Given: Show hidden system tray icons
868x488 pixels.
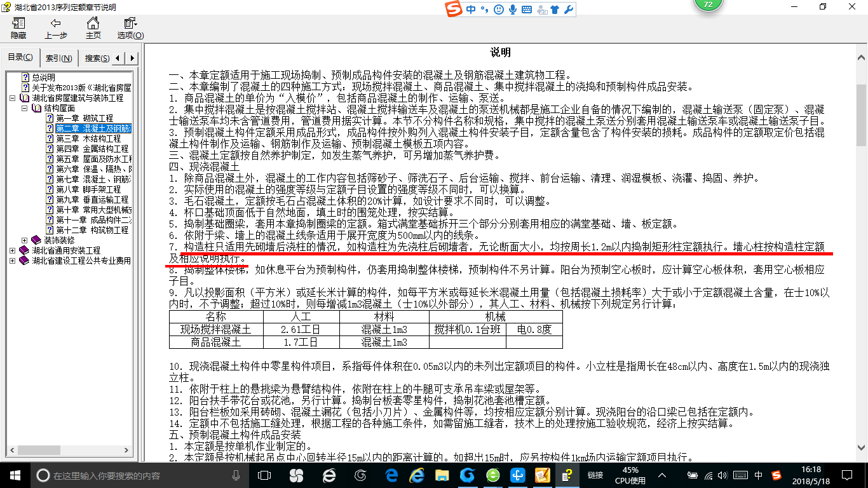Looking at the screenshot, I should click(x=662, y=475).
